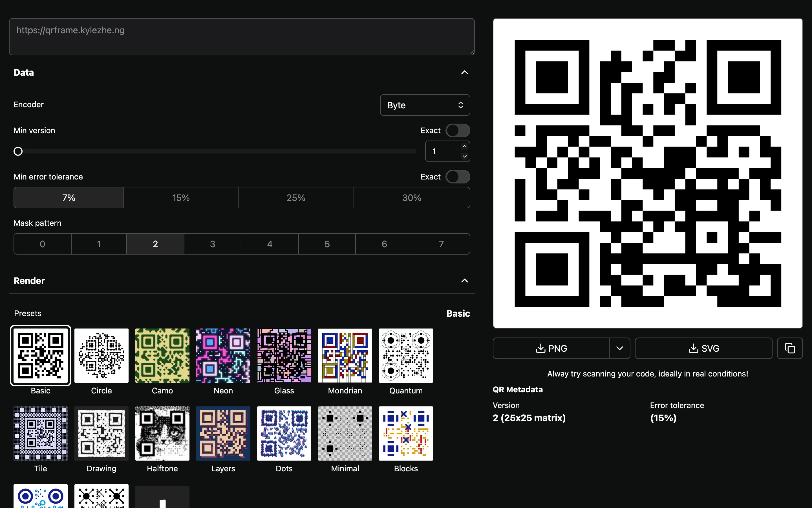Image resolution: width=812 pixels, height=508 pixels.
Task: Select mask pattern 7
Action: [441, 244]
